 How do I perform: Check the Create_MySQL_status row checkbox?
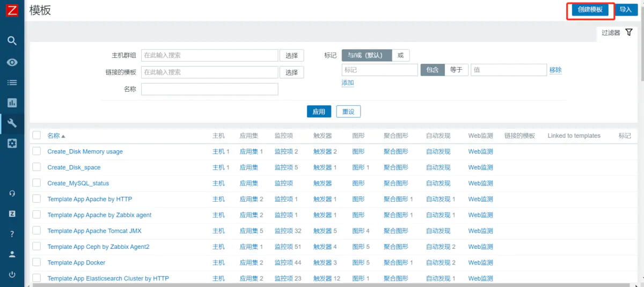coord(36,183)
